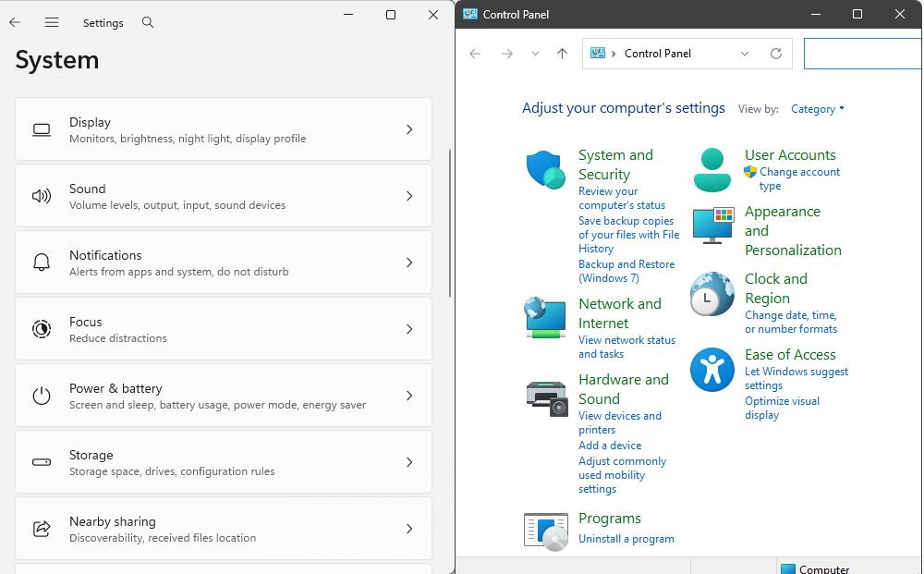Click the Control Panel search box
This screenshot has width=924, height=574.
[862, 54]
